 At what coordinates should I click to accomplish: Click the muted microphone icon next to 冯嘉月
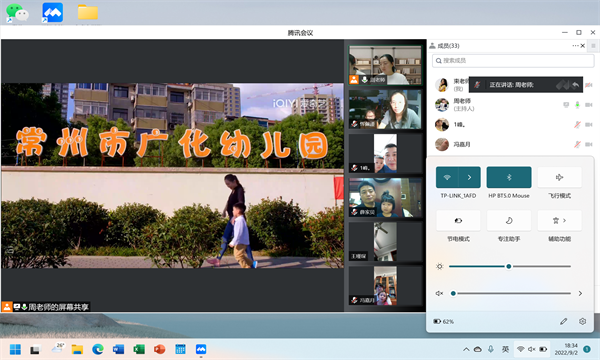tap(577, 144)
